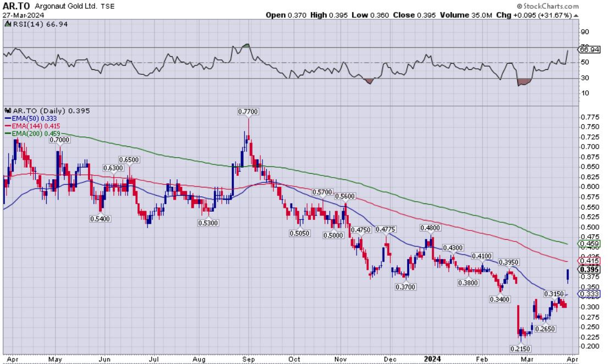Click the 0.2650 price label
Screen dimensions: 608x364
click(x=545, y=329)
